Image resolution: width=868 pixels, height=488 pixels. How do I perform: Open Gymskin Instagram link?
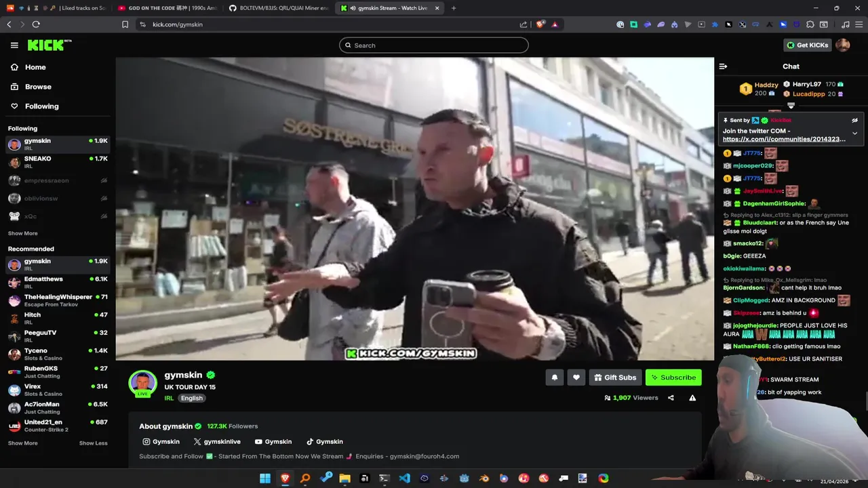click(161, 442)
